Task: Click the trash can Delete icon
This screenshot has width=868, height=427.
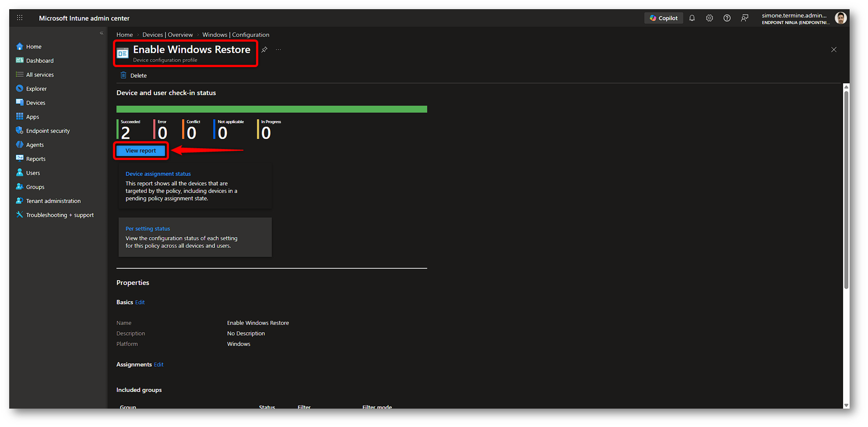Action: (x=123, y=75)
